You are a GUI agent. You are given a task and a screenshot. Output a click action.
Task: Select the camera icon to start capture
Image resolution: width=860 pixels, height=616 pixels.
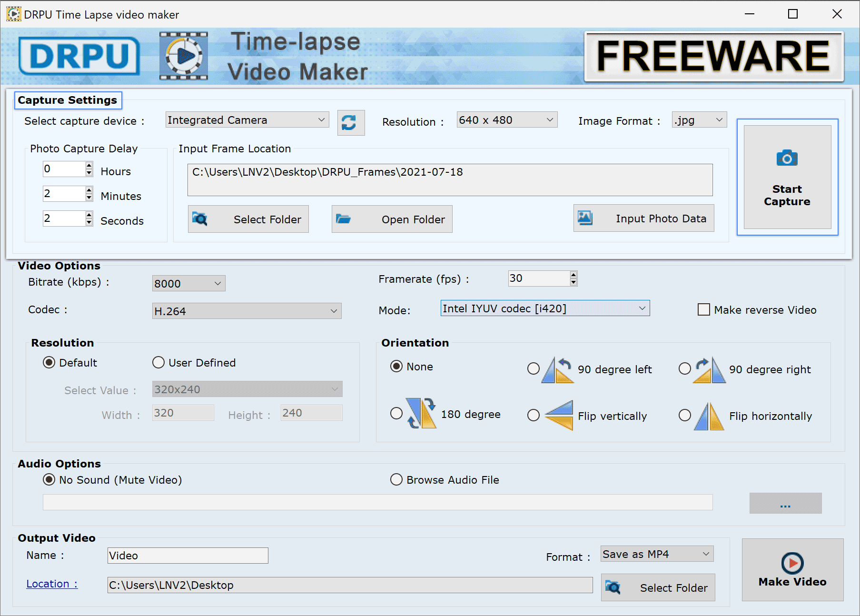point(786,158)
